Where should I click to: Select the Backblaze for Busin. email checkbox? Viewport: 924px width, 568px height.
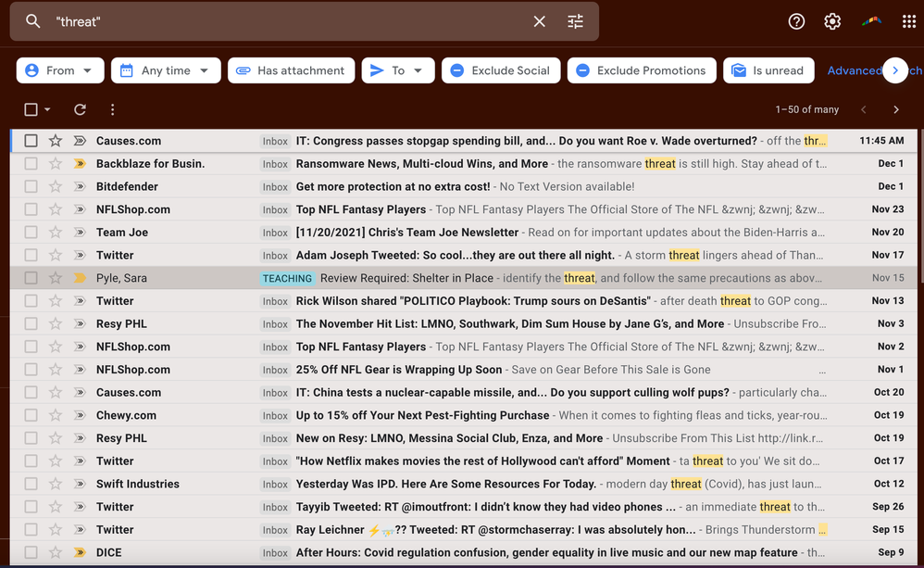point(31,164)
